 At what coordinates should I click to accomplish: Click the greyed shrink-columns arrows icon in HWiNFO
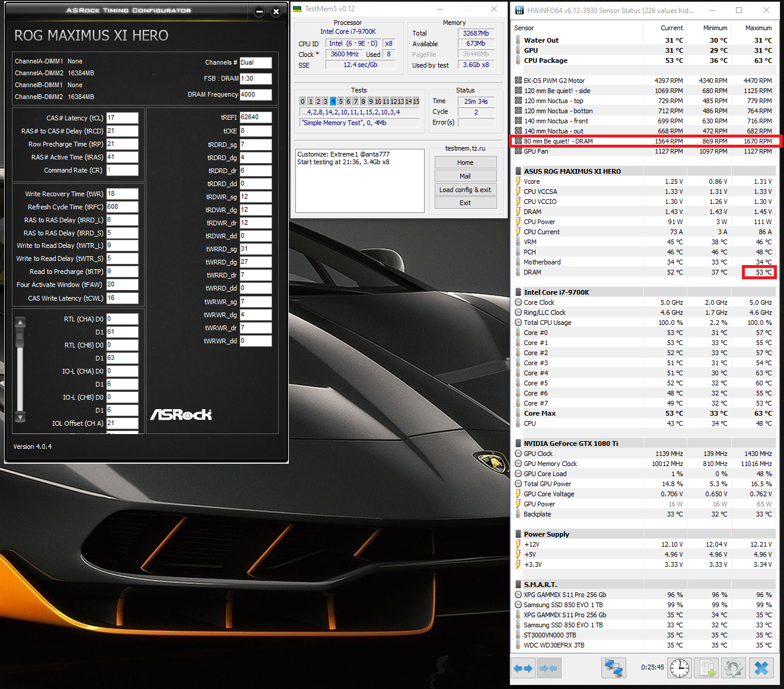tap(549, 668)
